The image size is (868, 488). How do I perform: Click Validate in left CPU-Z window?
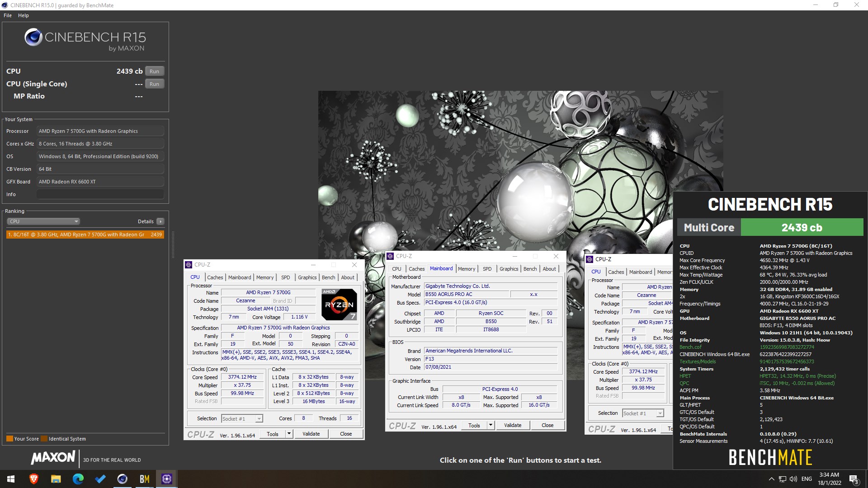[311, 434]
